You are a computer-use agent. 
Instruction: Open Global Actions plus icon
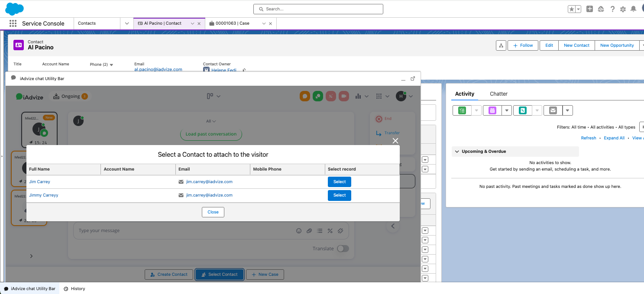pyautogui.click(x=589, y=9)
